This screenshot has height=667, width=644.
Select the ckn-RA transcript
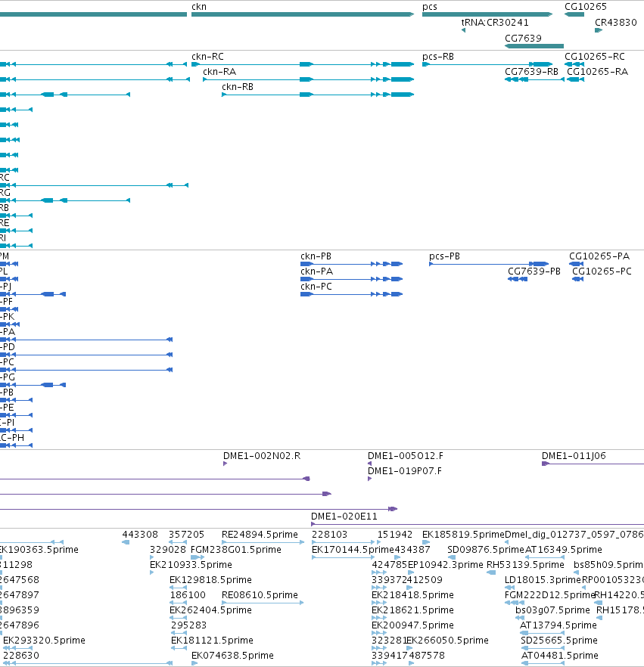(x=309, y=79)
